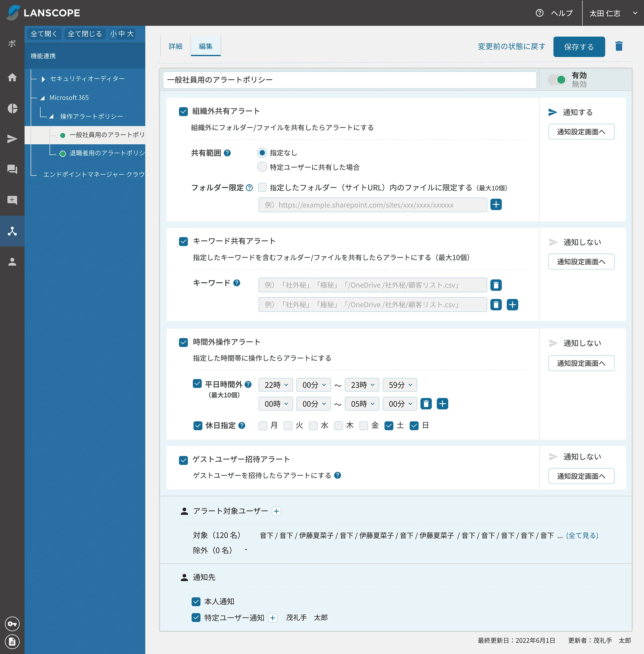
Task: Select 特定ユーザーに共有した場合 radio option
Action: click(262, 167)
